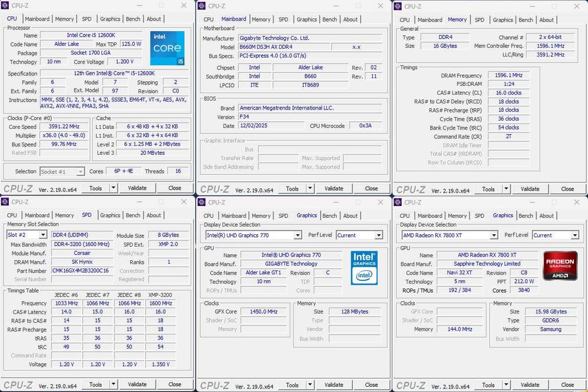Image resolution: width=588 pixels, height=392 pixels.
Task: Close the Mainboard window with its title-bar X
Action: click(380, 6)
